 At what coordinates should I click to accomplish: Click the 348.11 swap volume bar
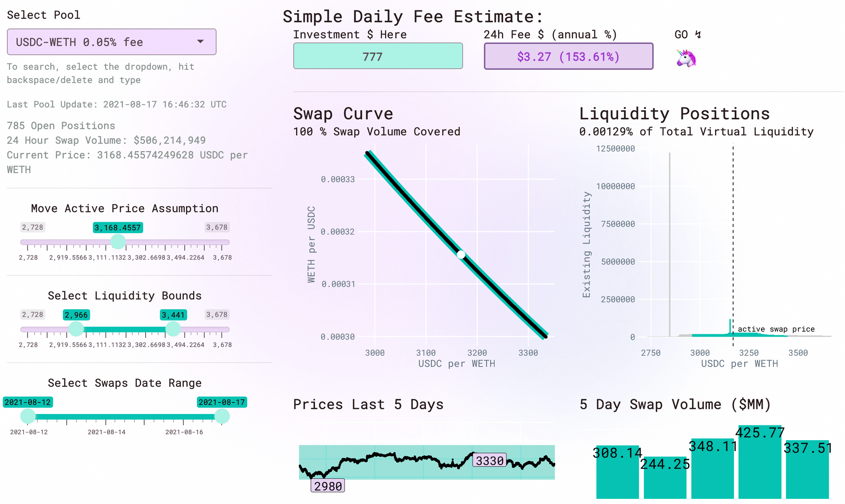[712, 473]
